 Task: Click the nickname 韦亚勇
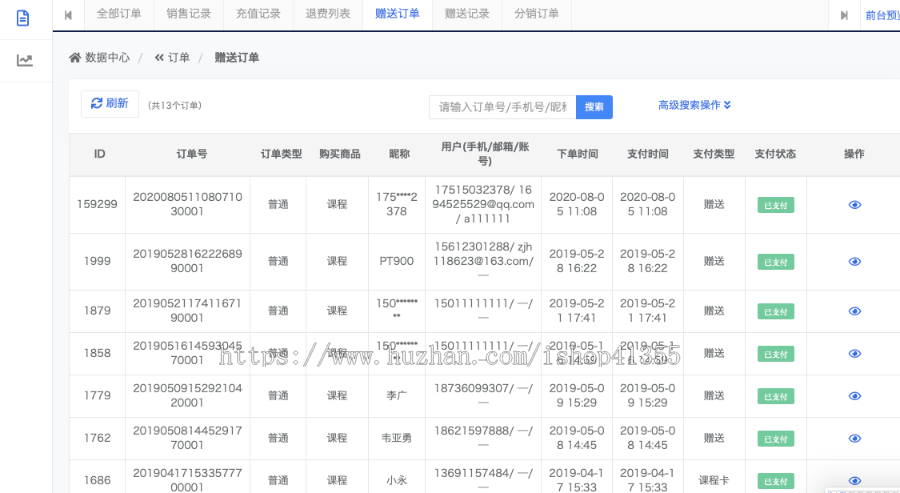pyautogui.click(x=397, y=438)
